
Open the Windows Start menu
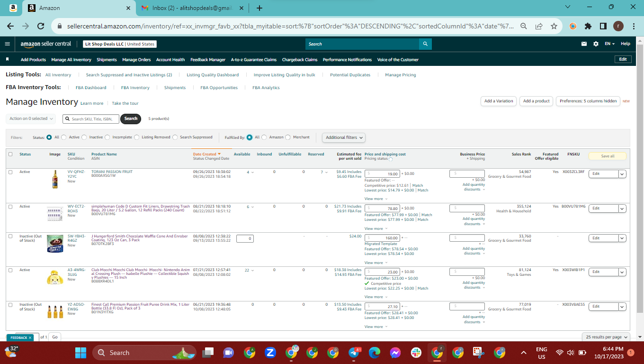pyautogui.click(x=81, y=353)
